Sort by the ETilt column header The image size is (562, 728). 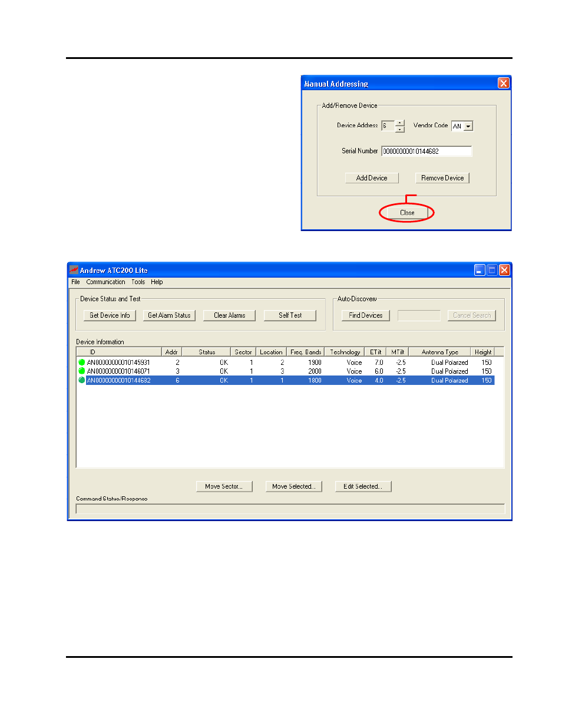(x=376, y=352)
